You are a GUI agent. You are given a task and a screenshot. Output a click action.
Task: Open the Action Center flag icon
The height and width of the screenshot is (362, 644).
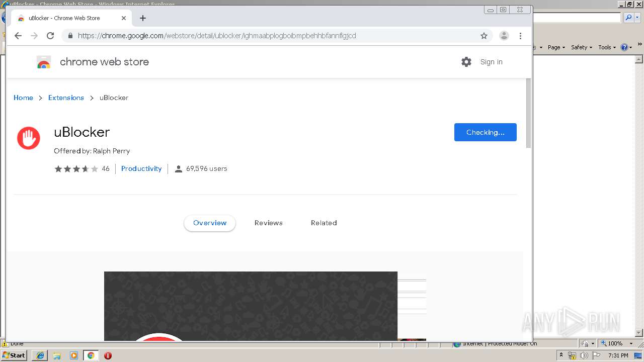(596, 355)
